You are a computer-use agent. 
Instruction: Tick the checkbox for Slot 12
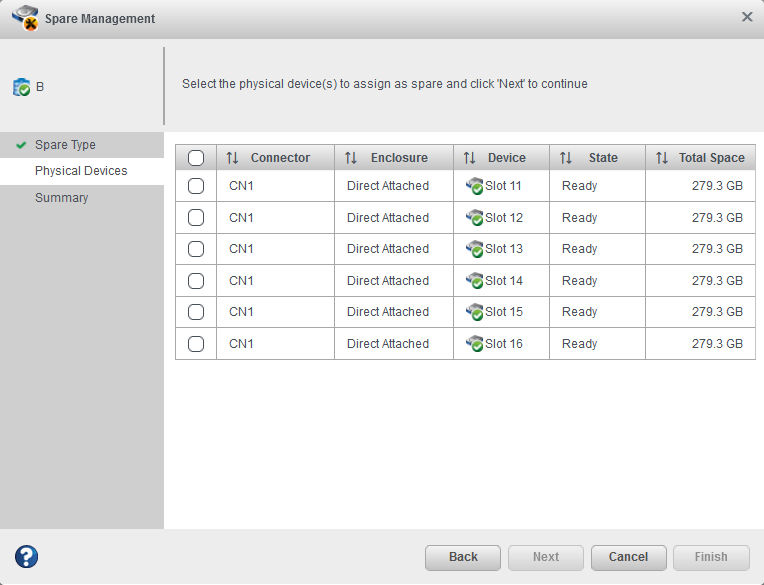pos(196,218)
